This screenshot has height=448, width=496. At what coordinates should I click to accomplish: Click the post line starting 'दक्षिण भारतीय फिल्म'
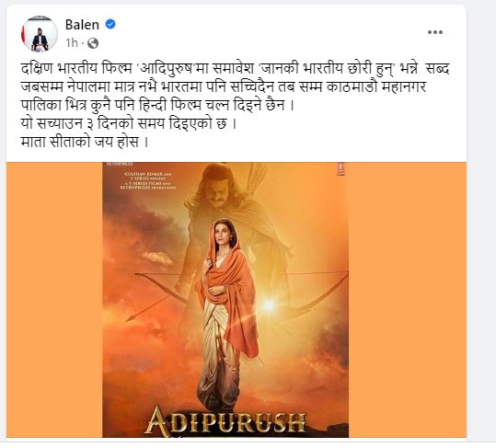point(235,69)
